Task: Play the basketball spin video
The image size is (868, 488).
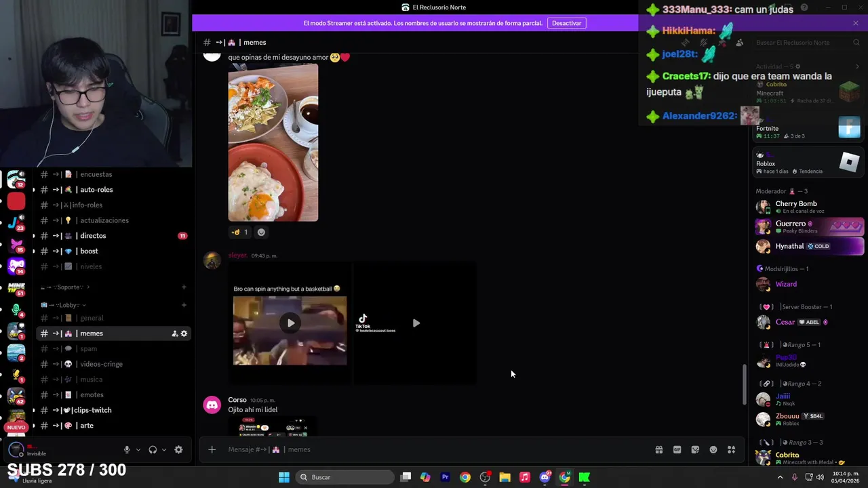Action: tap(290, 323)
